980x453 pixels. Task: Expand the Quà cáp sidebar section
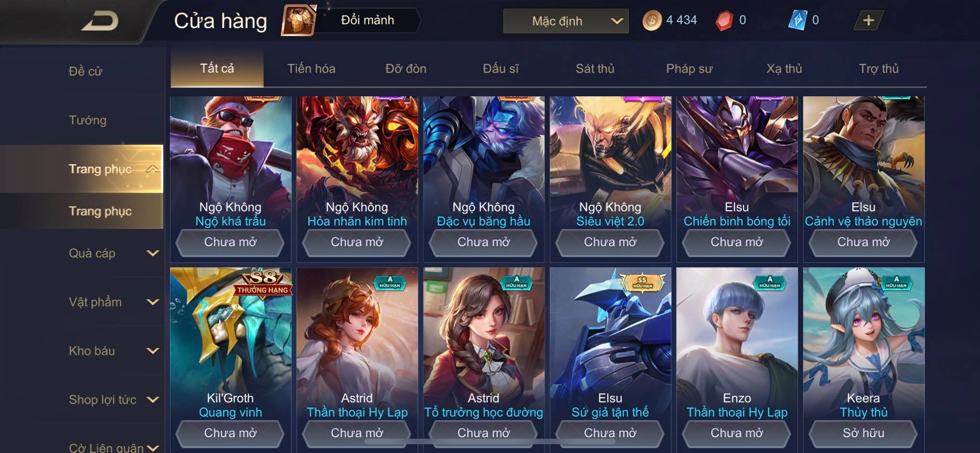coord(153,253)
